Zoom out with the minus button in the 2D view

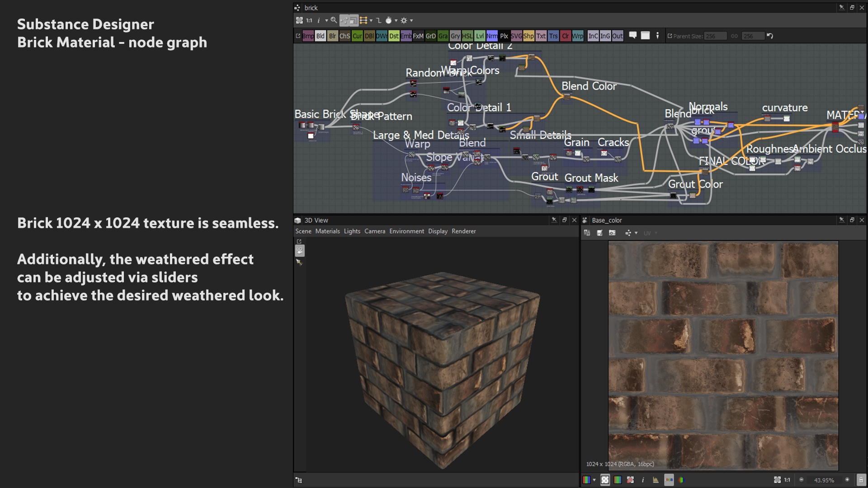(802, 480)
